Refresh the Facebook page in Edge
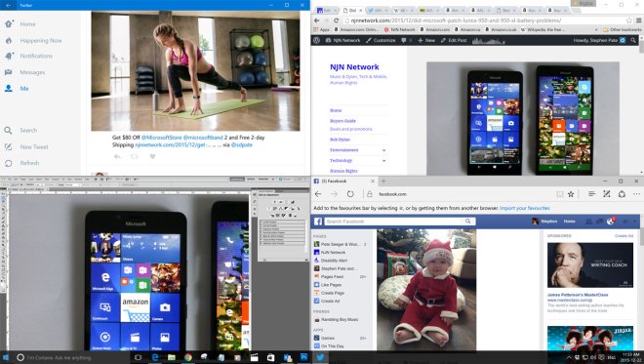This screenshot has height=364, width=644. click(350, 194)
